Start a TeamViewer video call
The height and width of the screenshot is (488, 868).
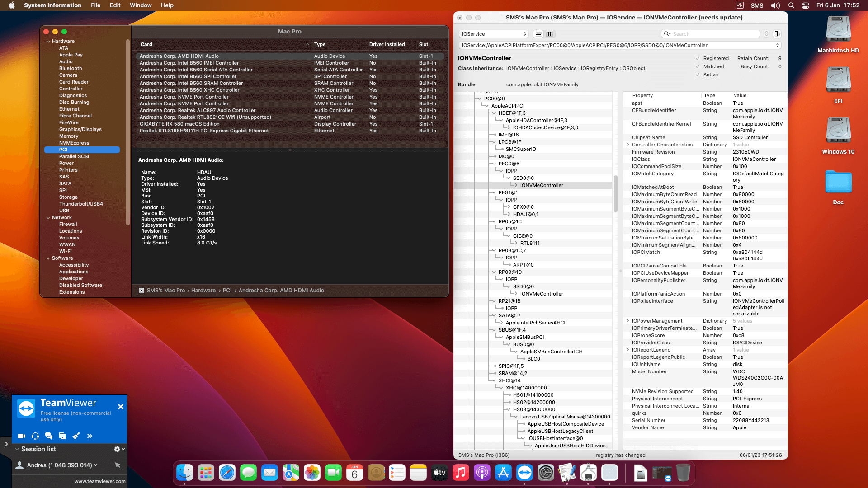point(21,436)
